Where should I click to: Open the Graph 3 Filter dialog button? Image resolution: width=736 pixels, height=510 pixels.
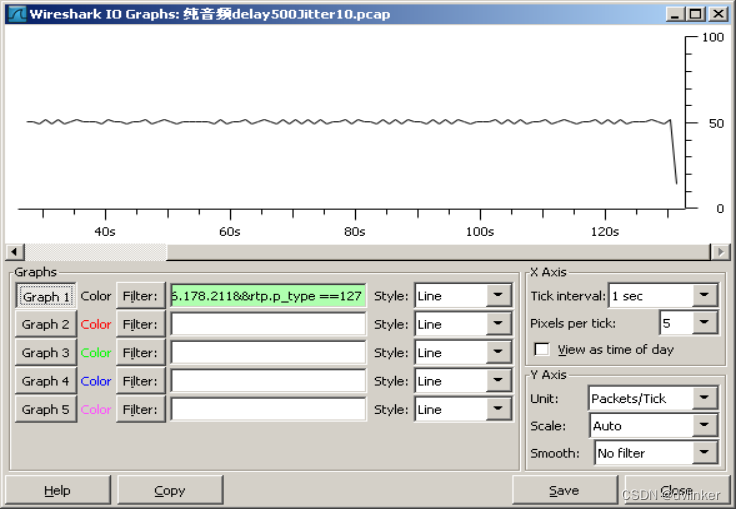(140, 352)
